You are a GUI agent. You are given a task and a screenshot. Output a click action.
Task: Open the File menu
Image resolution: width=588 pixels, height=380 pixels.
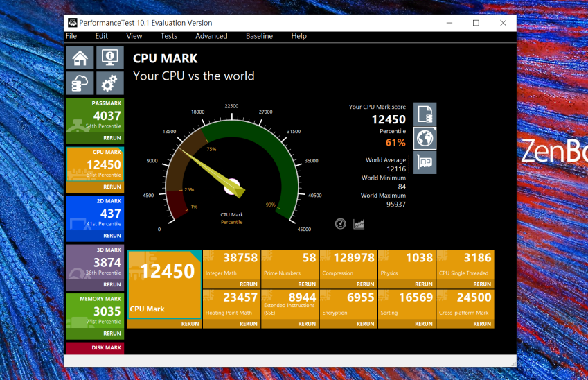71,36
